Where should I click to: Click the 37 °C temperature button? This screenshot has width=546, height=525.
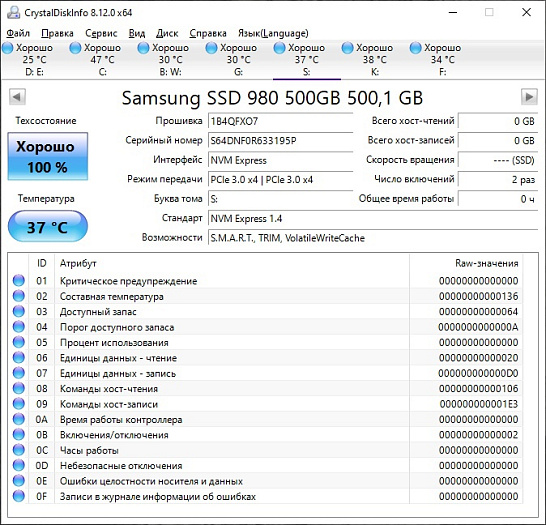click(48, 227)
